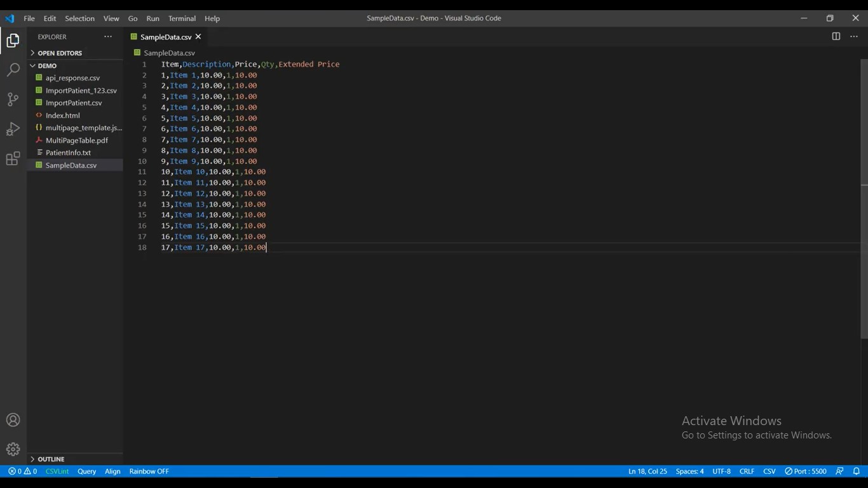Viewport: 868px width, 488px height.
Task: Click line number 10 in gutter
Action: coord(142,161)
